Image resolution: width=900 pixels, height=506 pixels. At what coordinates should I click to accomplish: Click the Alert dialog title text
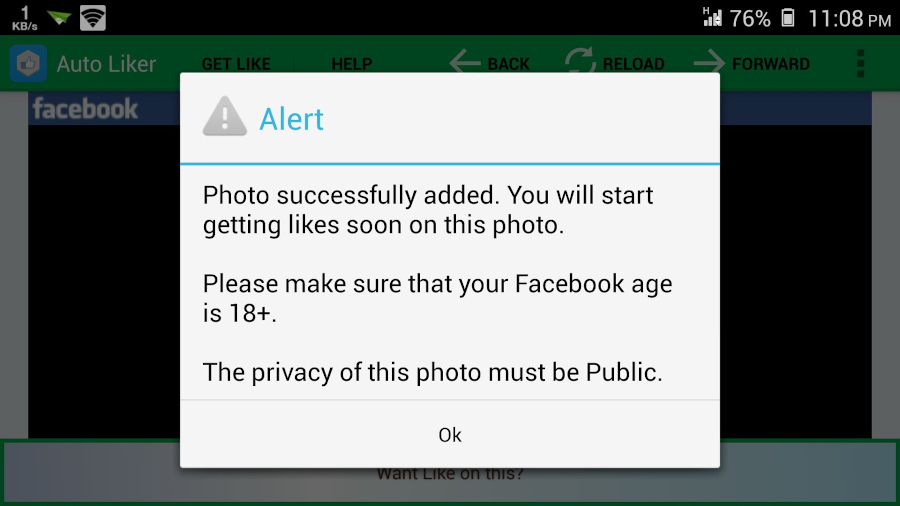(292, 119)
